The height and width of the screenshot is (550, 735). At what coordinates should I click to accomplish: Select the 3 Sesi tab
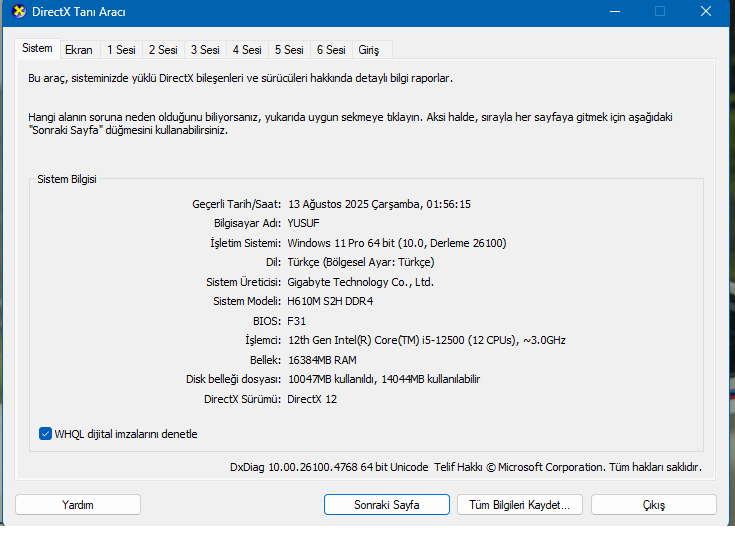(205, 50)
